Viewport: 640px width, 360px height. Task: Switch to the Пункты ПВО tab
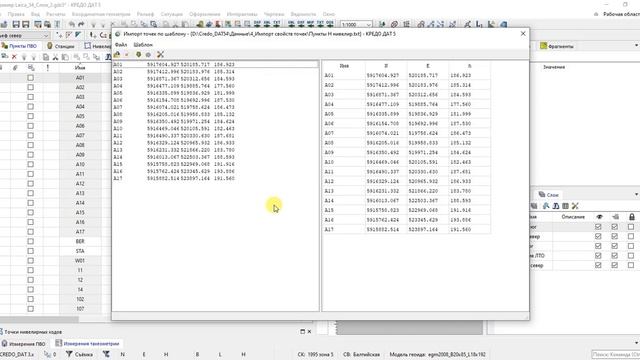20,46
